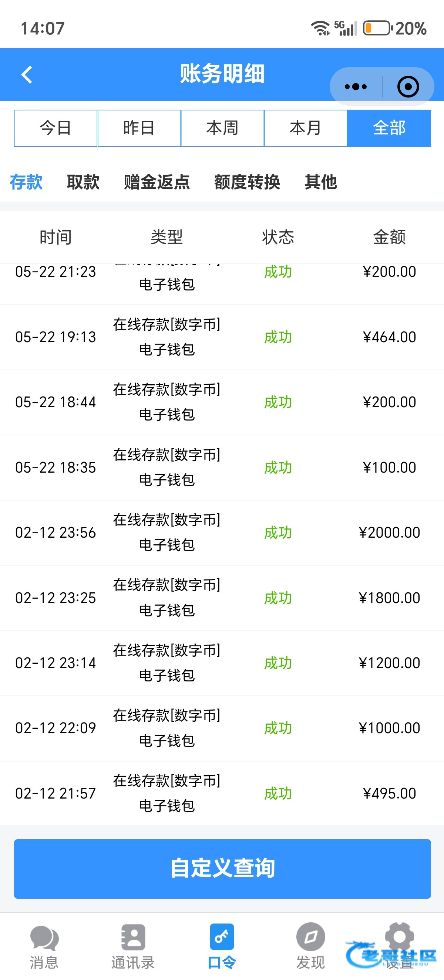Open the ¥2000.00 deposit record row
Viewport: 444px width, 980px height.
click(x=222, y=532)
